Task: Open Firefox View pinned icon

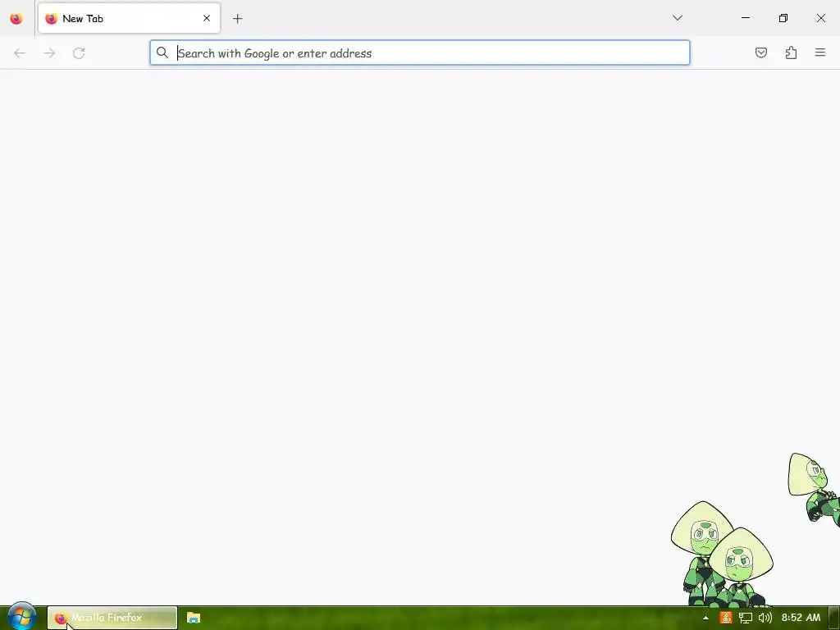Action: point(16,19)
